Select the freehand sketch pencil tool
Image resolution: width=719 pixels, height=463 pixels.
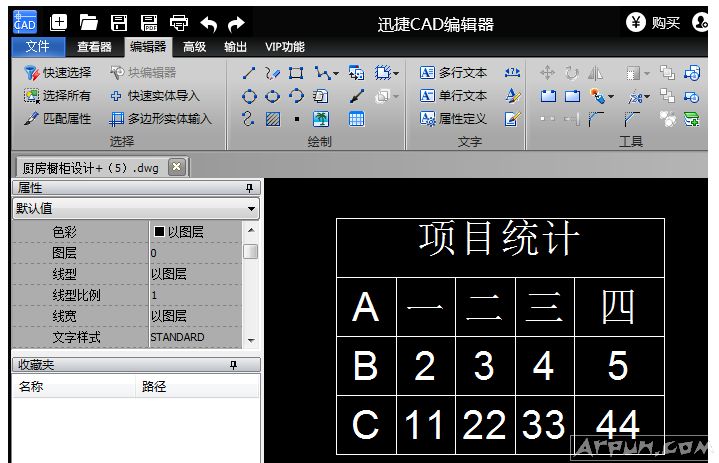[272, 72]
